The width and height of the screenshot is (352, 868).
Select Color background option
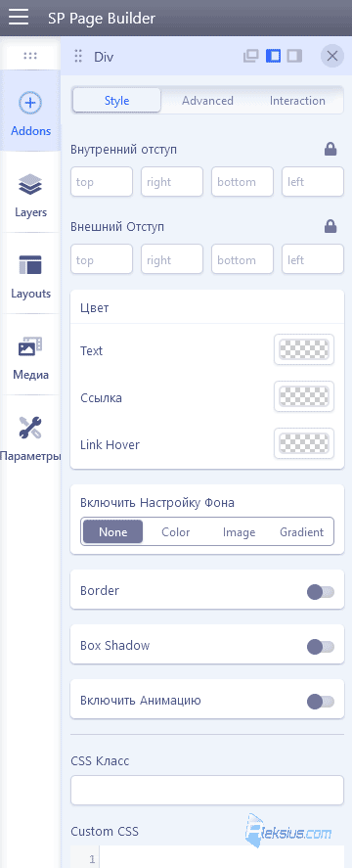pos(175,532)
